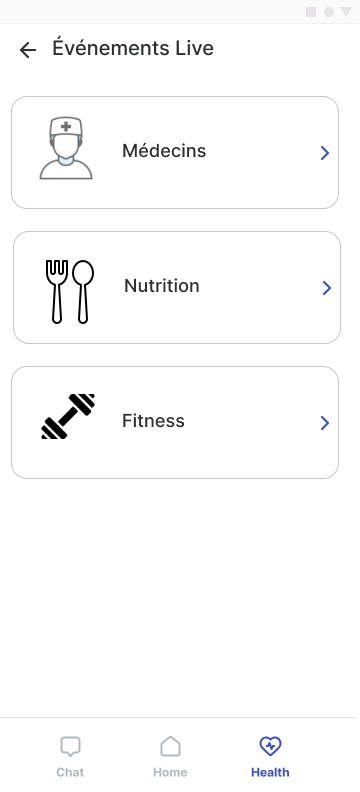Image resolution: width=360 pixels, height=792 pixels.
Task: Click the Événements Live page title
Action: [133, 48]
